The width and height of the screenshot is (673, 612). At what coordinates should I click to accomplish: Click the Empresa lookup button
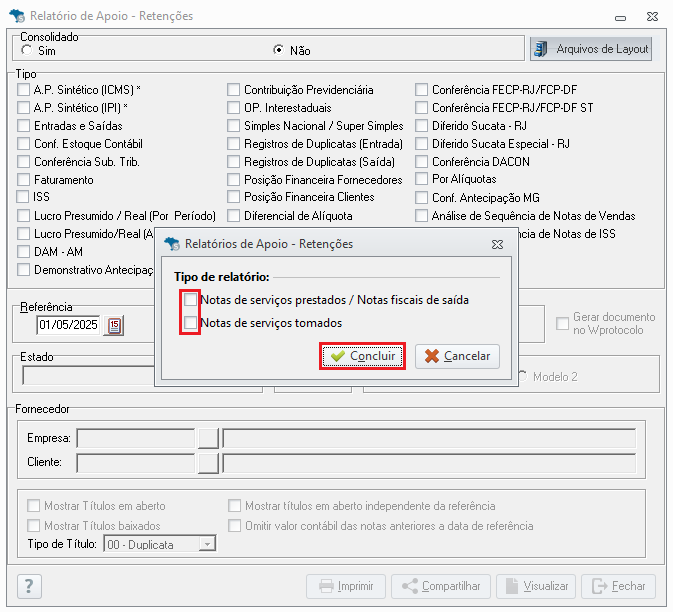208,438
